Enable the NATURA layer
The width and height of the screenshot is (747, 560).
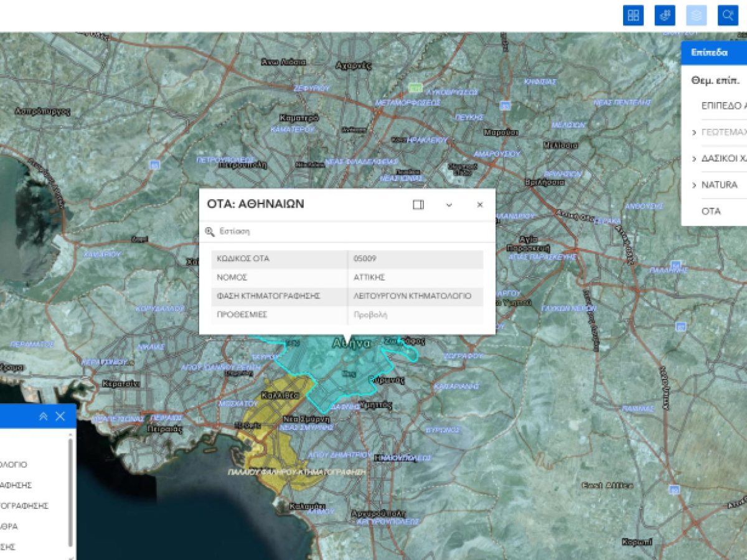click(x=718, y=185)
